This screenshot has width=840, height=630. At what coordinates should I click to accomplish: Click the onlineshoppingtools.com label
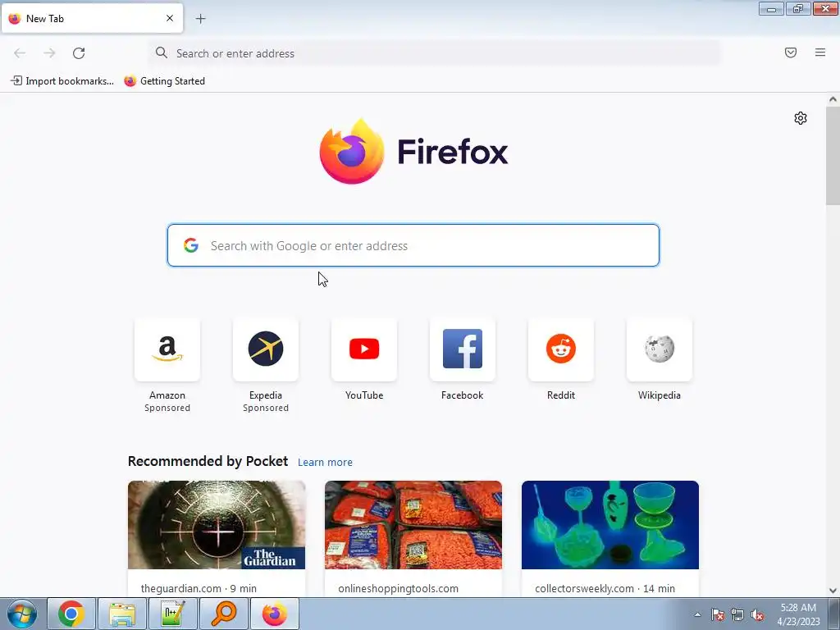click(x=398, y=588)
